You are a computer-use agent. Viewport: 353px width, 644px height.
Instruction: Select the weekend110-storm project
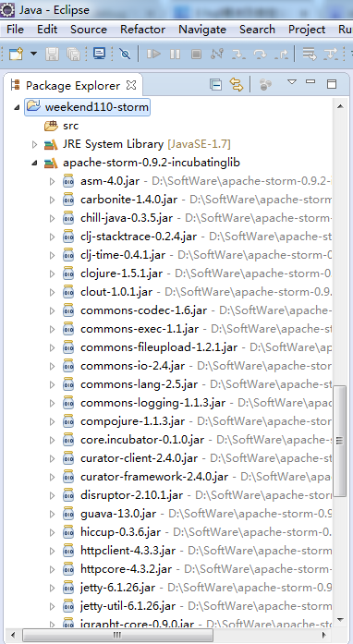click(88, 107)
